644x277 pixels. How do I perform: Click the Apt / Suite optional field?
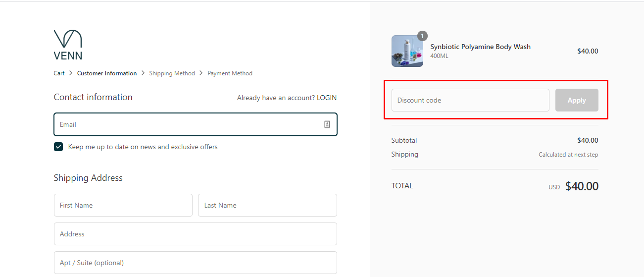[x=196, y=263]
